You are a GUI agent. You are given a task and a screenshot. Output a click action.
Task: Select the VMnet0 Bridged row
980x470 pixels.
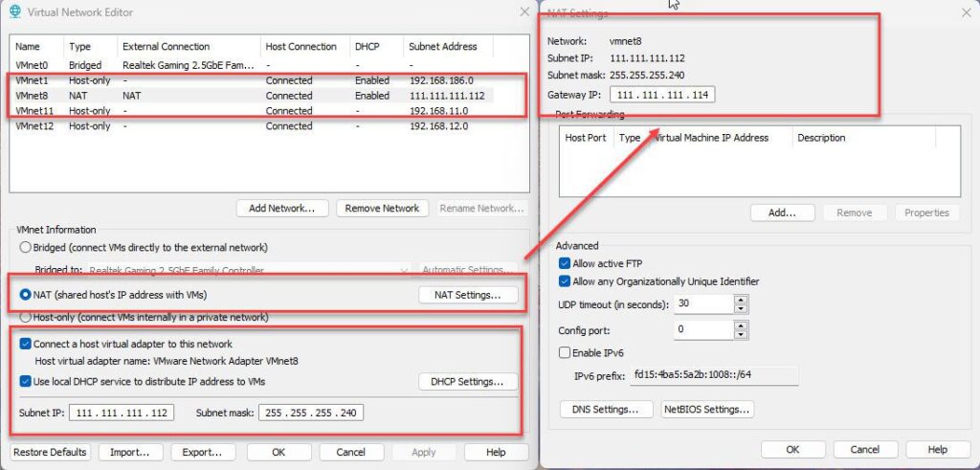pyautogui.click(x=252, y=65)
